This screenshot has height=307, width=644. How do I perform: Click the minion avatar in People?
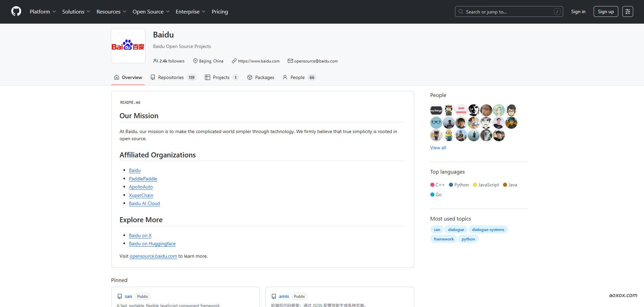(x=449, y=135)
